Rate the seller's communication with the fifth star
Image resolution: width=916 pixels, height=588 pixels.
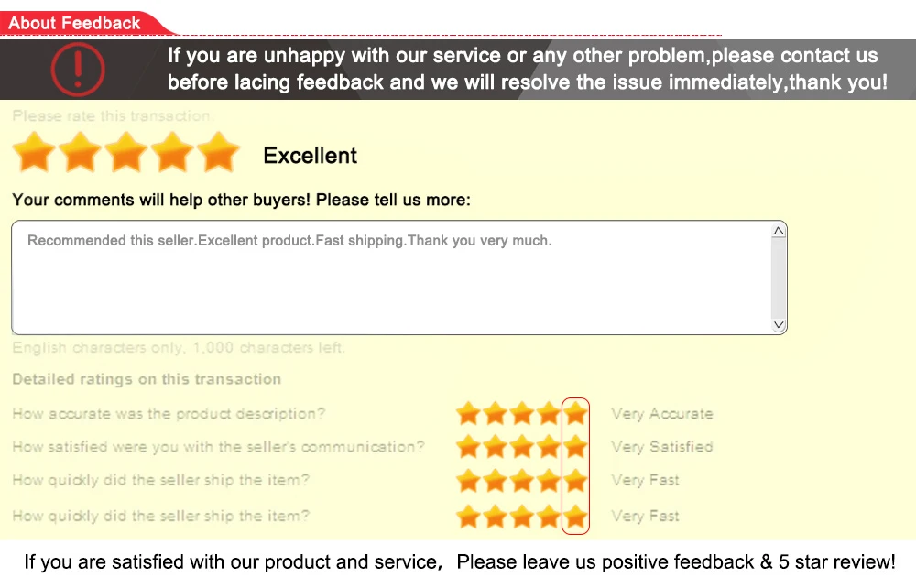tap(575, 447)
